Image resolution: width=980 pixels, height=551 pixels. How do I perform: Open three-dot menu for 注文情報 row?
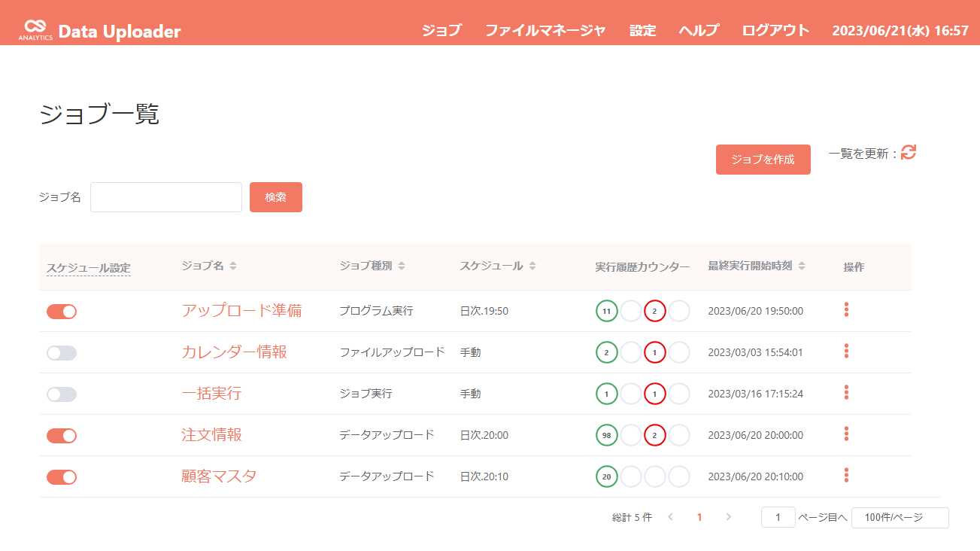pyautogui.click(x=846, y=434)
